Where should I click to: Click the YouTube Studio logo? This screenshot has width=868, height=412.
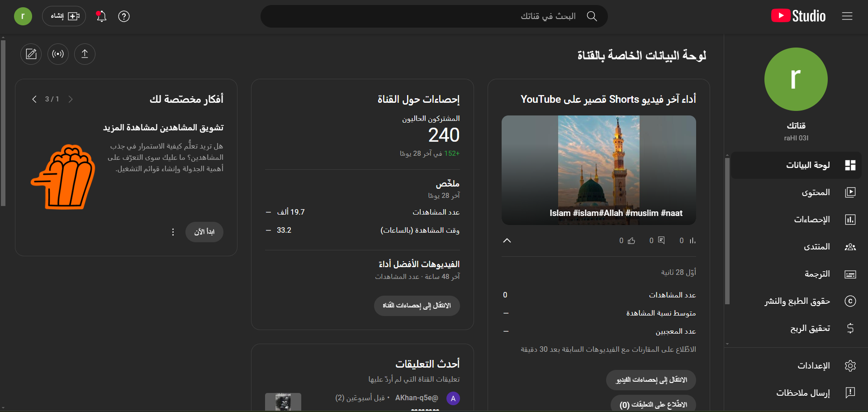[798, 16]
